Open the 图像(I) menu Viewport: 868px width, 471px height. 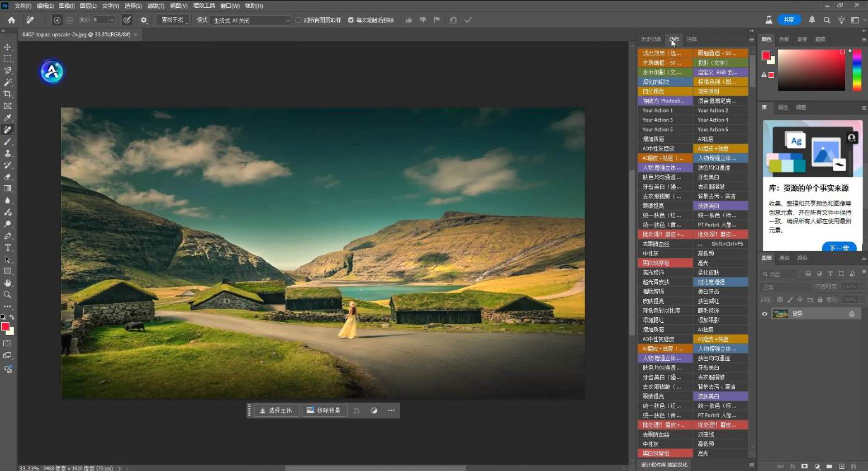pos(67,6)
